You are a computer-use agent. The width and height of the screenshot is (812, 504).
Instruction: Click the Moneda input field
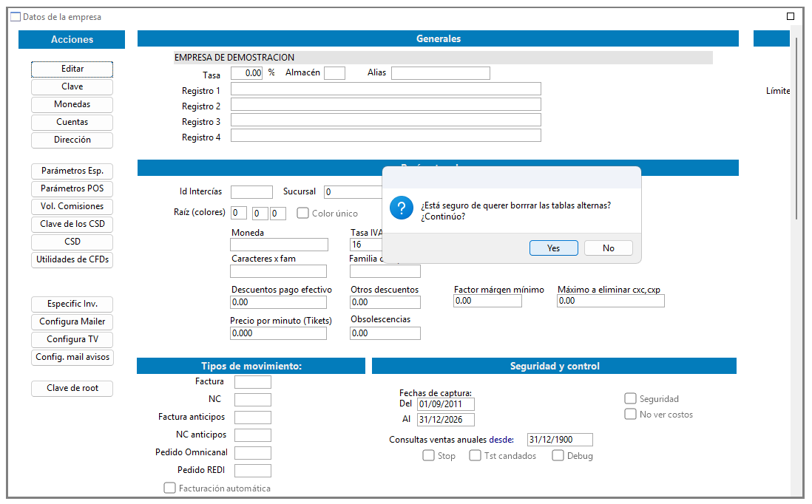(x=279, y=245)
